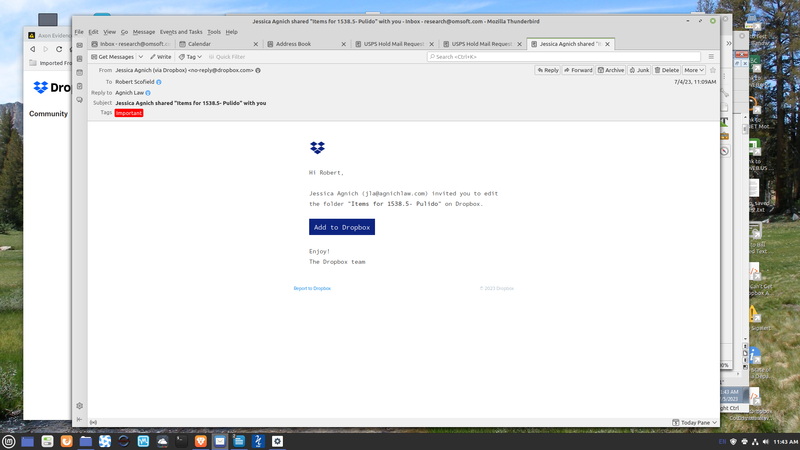Viewport: 800px width, 450px height.
Task: Click Add to Dropbox button
Action: (342, 227)
